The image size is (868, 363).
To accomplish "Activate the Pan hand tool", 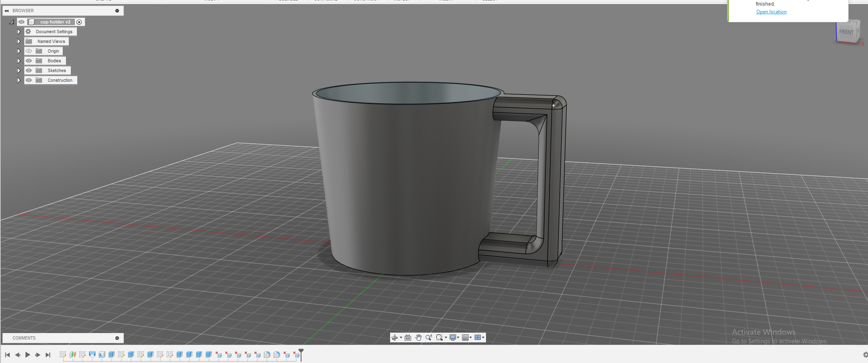I will point(418,338).
